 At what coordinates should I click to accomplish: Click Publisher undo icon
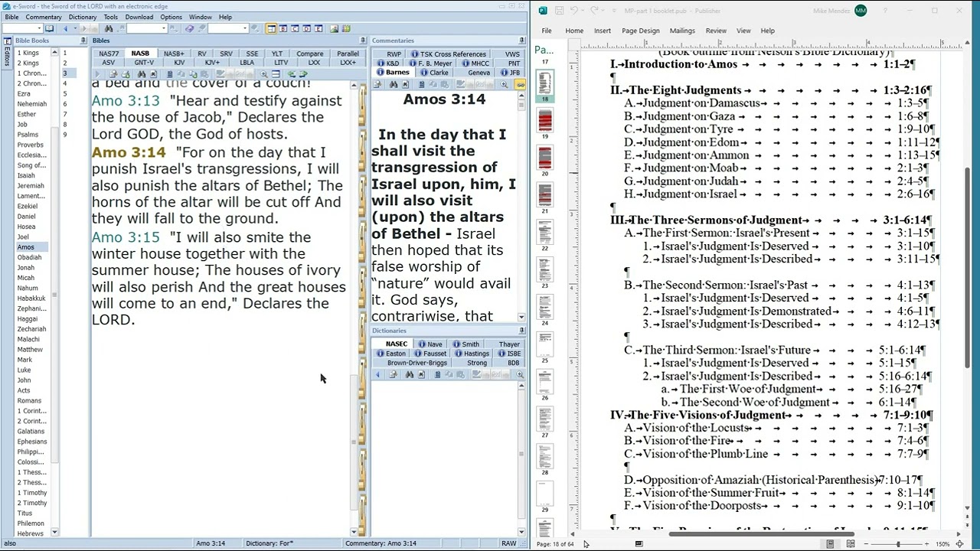tap(574, 11)
